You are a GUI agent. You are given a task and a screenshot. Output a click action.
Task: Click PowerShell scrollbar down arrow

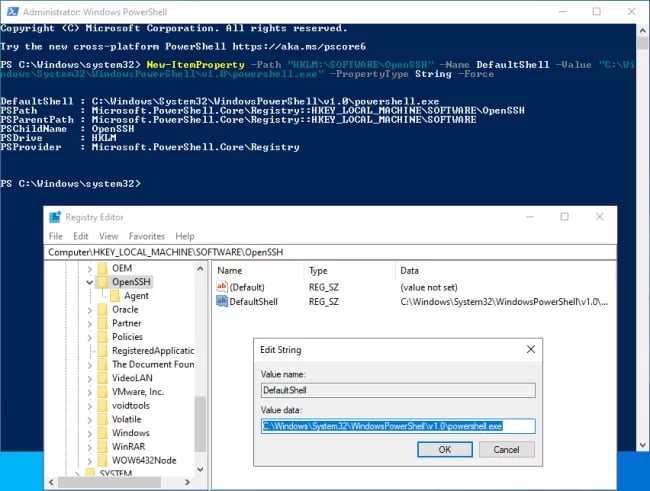(643, 445)
